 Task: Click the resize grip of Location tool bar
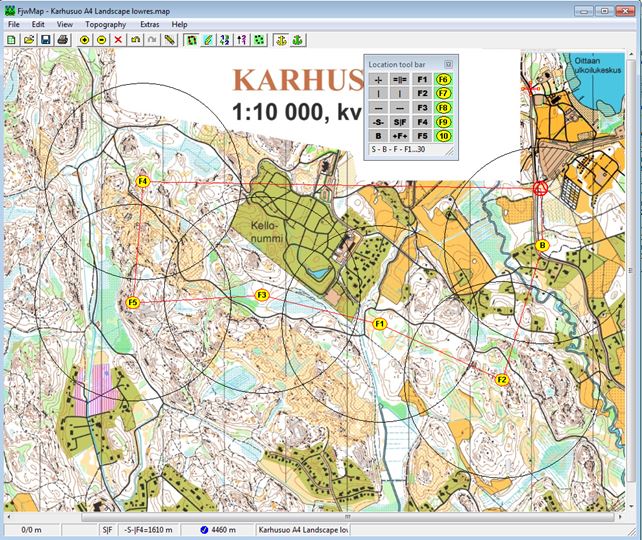click(x=450, y=151)
